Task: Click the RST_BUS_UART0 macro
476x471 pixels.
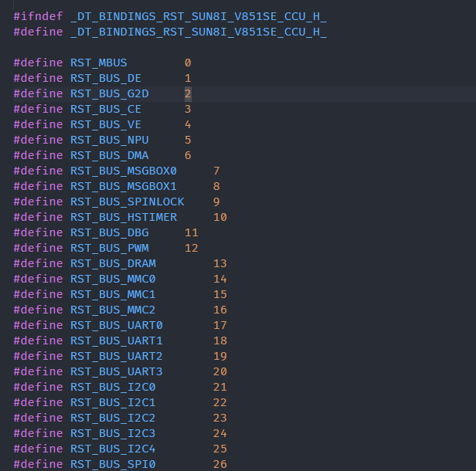Action: (117, 325)
